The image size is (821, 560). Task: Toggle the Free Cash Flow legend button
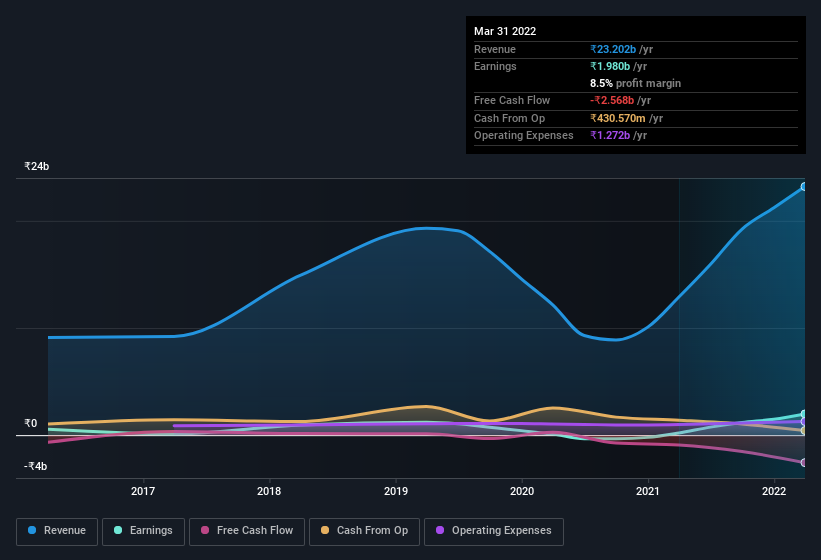click(x=247, y=531)
